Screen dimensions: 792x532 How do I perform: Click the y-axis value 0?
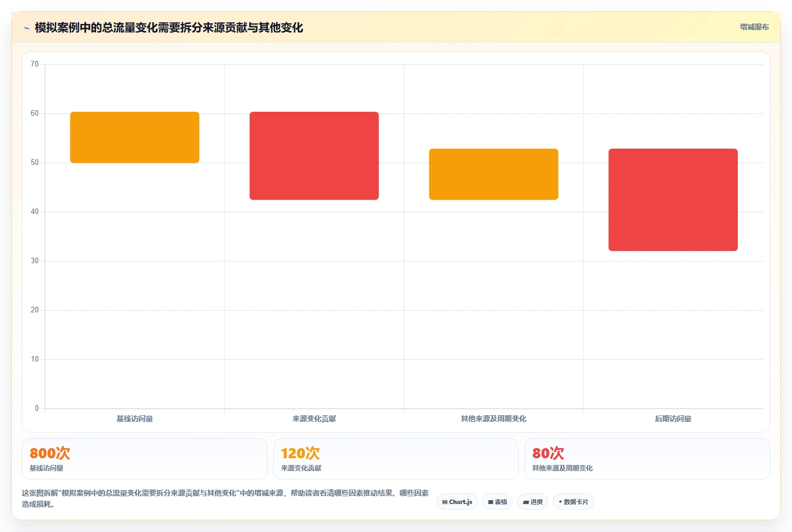[x=37, y=408]
